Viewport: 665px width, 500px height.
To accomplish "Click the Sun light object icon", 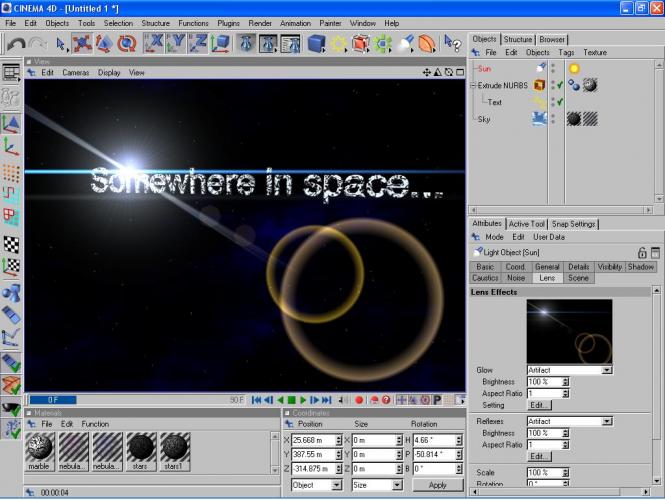I will pyautogui.click(x=540, y=68).
